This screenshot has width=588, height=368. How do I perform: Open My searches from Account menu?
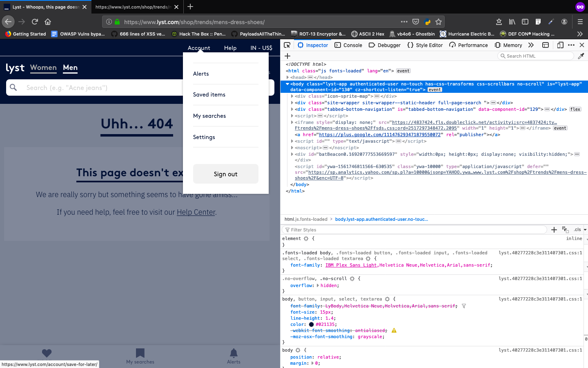(x=209, y=116)
